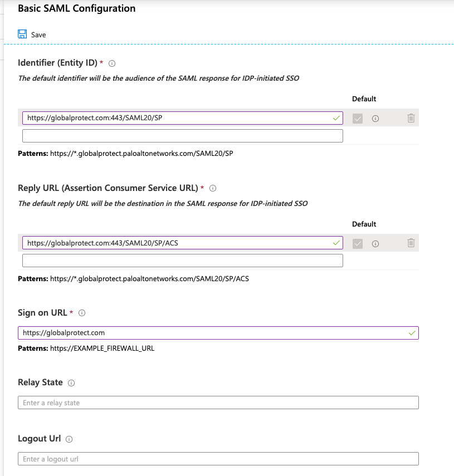
Task: Click the Relay State input field
Action: [x=218, y=403]
